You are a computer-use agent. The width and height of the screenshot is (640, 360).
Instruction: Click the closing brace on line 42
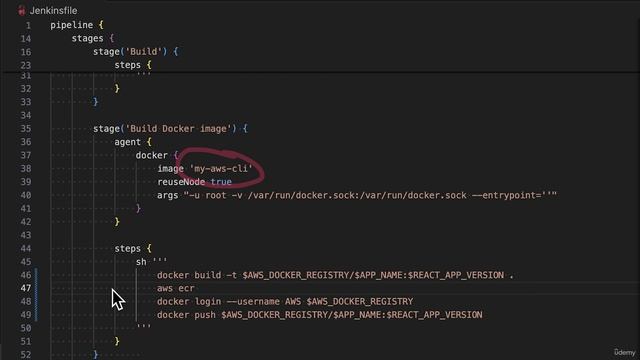click(117, 222)
